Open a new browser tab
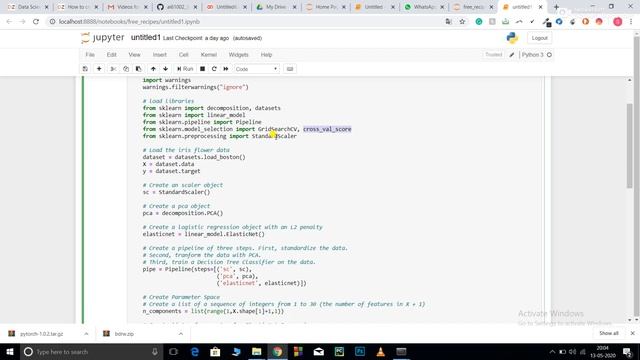This screenshot has width=640, height=360. click(x=556, y=7)
